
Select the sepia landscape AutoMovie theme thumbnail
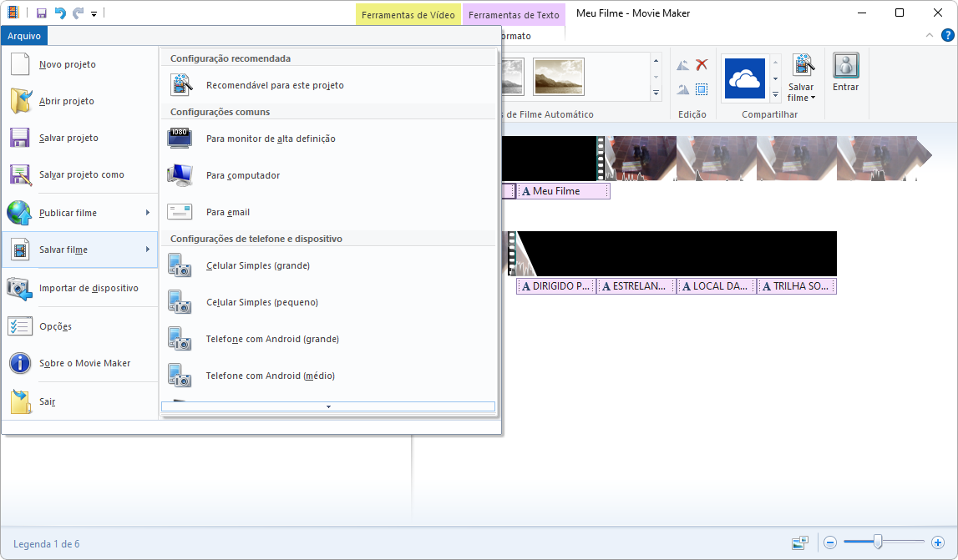coord(559,76)
